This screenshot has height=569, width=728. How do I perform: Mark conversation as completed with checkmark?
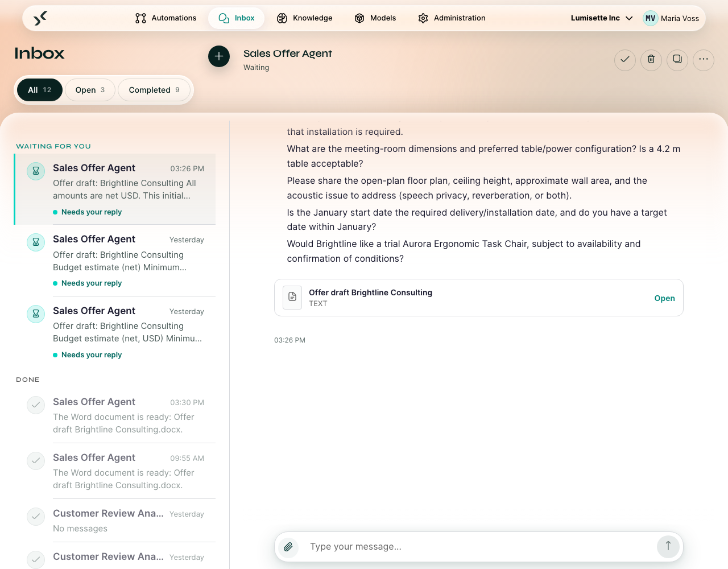[x=625, y=59]
